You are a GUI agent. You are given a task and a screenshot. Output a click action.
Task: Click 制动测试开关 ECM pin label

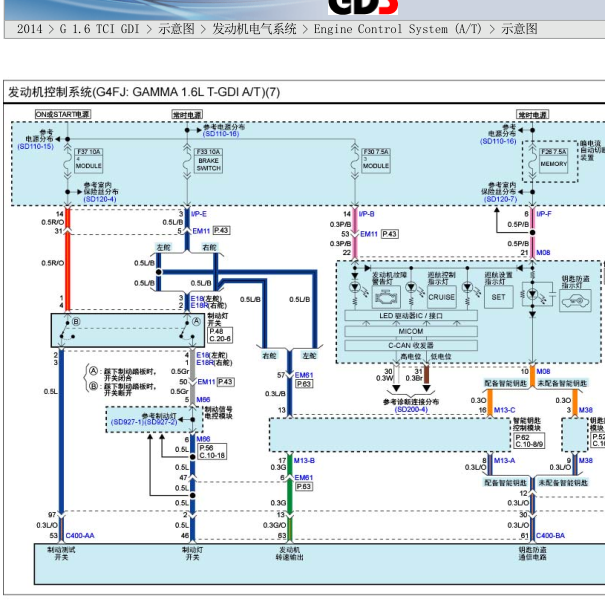61,554
